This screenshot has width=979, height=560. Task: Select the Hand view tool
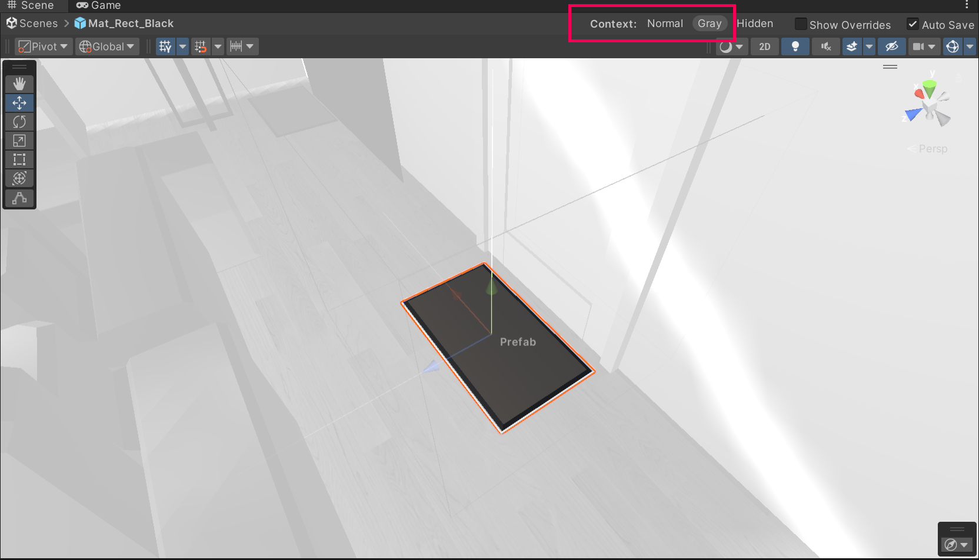click(x=19, y=84)
